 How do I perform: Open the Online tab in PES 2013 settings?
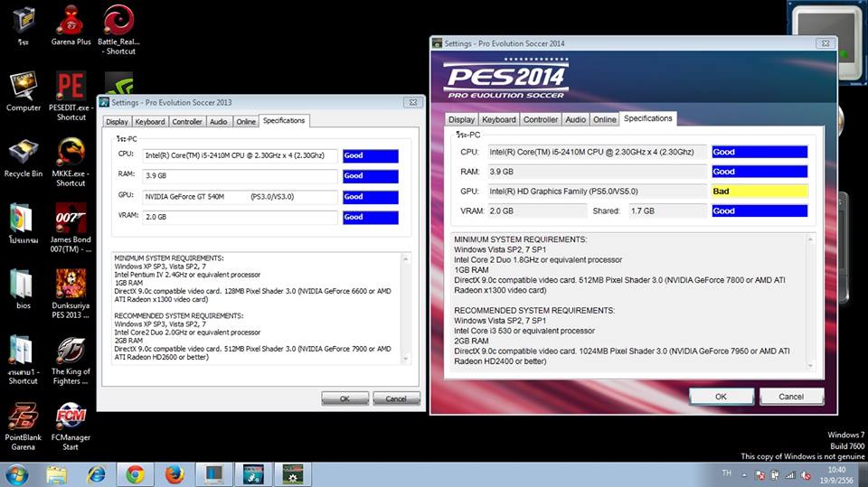click(x=246, y=122)
